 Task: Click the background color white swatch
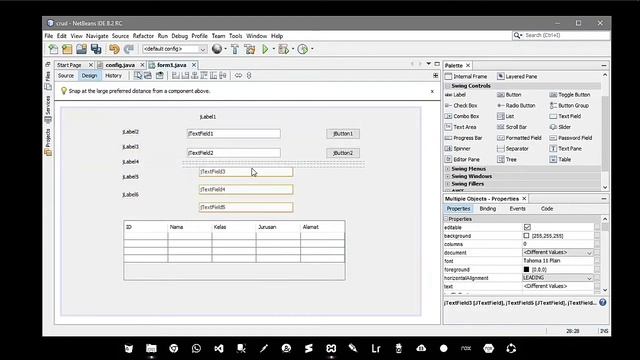[x=526, y=236]
